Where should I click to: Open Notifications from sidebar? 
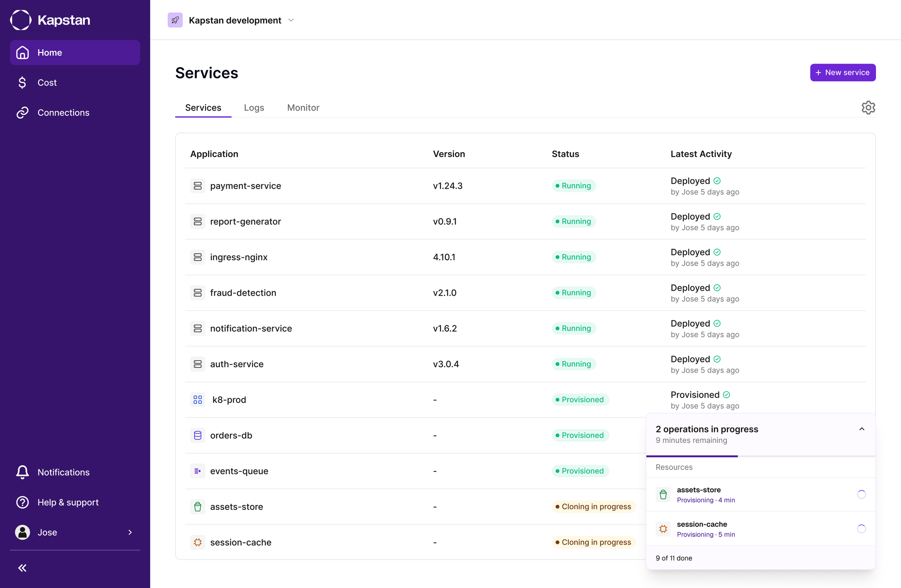75,472
